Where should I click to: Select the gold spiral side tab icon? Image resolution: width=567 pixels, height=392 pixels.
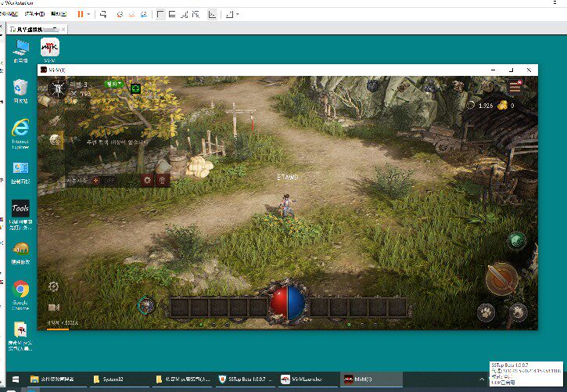[56, 139]
